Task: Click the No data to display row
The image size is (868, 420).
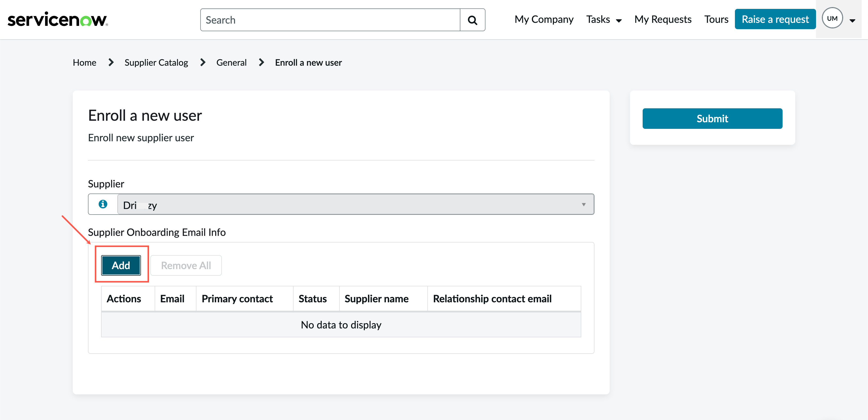Action: click(341, 325)
